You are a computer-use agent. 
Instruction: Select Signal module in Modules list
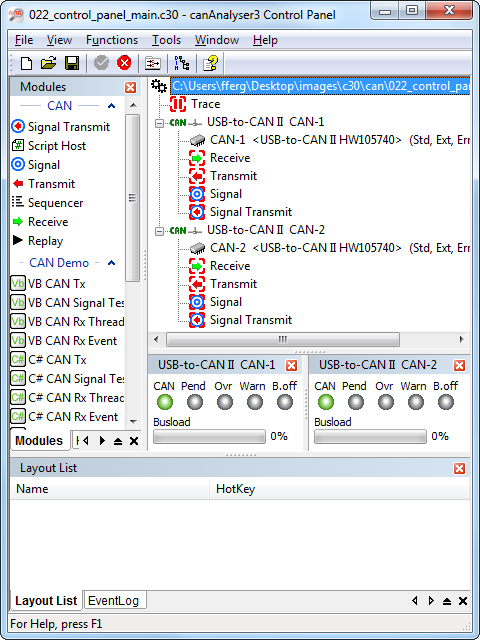click(36, 165)
